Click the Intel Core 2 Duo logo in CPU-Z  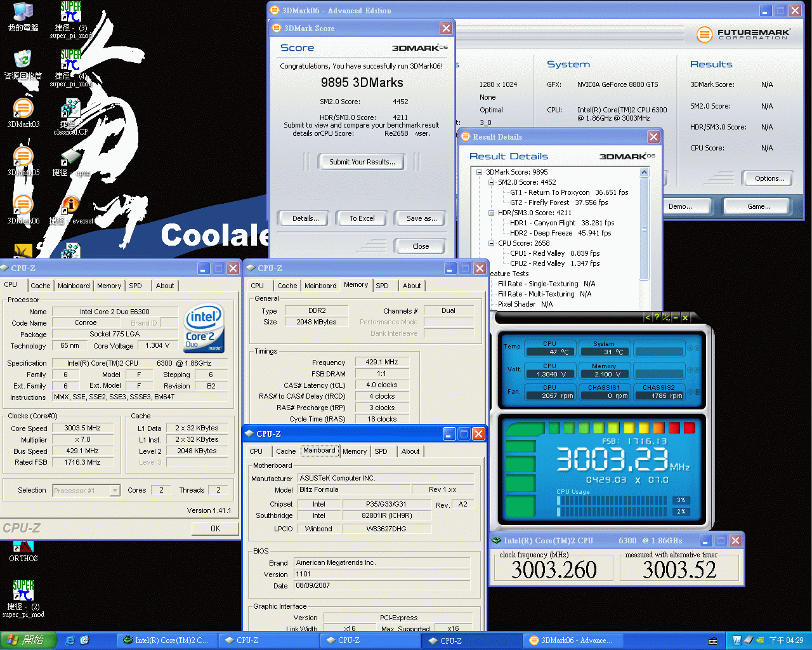(x=204, y=329)
